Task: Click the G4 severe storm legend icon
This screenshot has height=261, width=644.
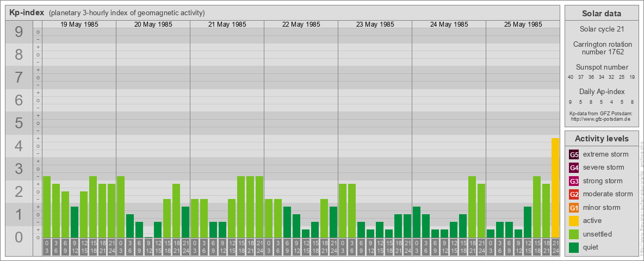Action: (574, 168)
